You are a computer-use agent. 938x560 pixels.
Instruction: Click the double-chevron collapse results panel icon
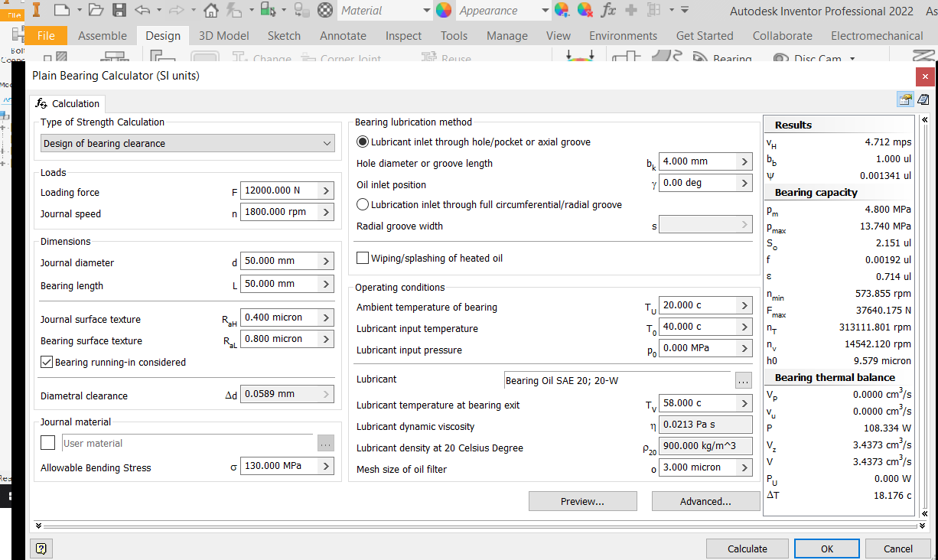(x=924, y=120)
